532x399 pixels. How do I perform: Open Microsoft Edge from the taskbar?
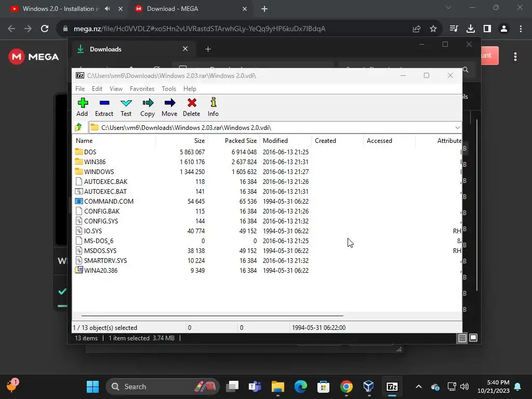click(301, 387)
